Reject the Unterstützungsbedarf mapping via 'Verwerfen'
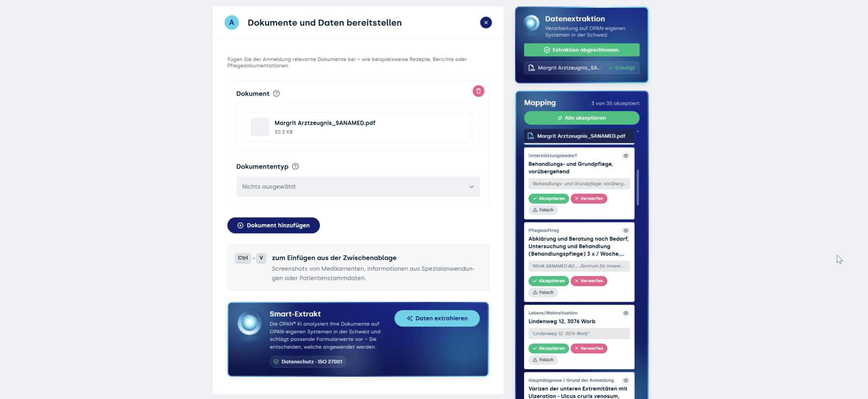The image size is (868, 399). point(589,198)
